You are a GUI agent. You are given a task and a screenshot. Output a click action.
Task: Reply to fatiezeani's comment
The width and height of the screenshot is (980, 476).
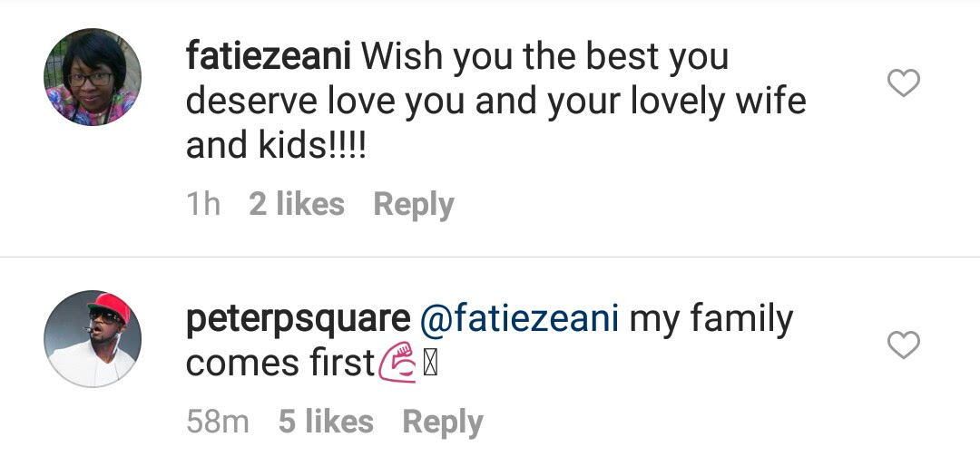414,205
